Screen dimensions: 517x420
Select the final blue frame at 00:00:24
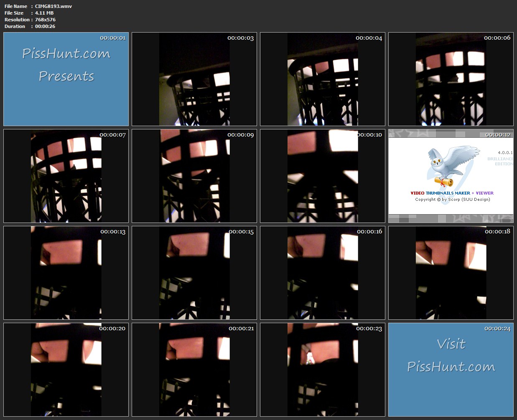[x=451, y=370]
